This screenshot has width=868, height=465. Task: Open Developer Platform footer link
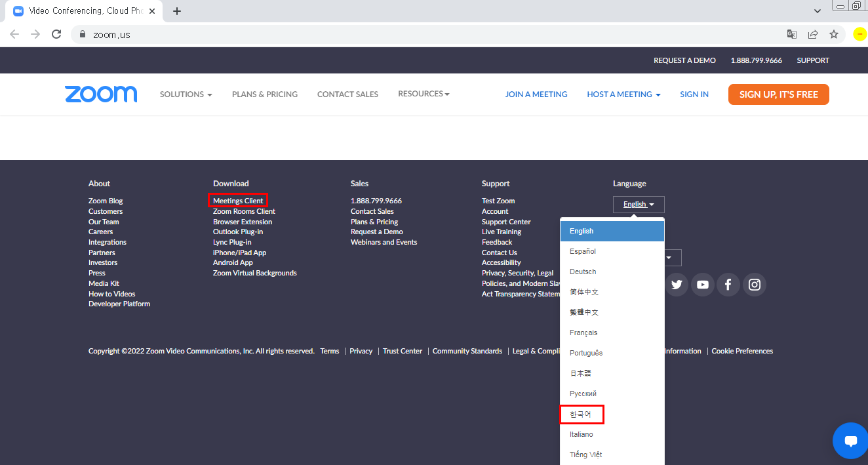click(x=119, y=304)
